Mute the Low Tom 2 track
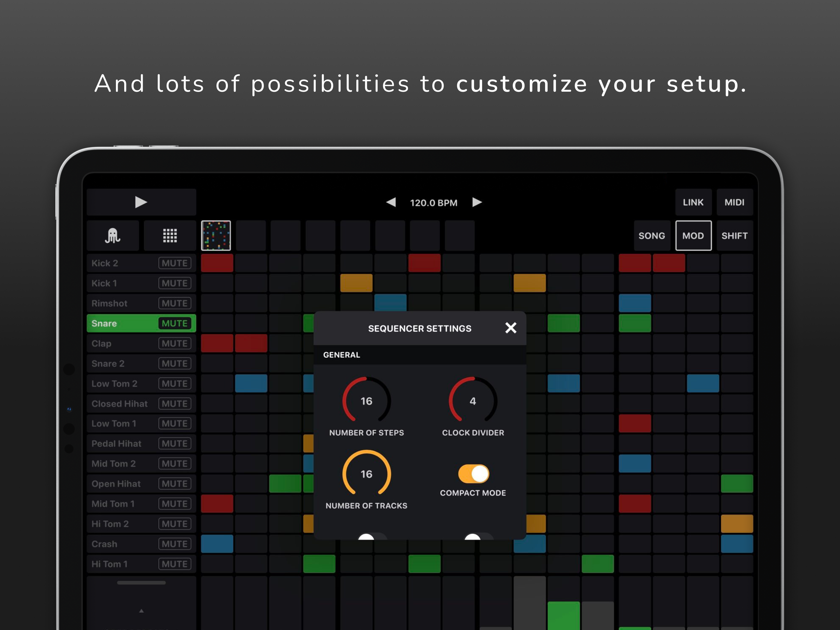 click(x=175, y=384)
